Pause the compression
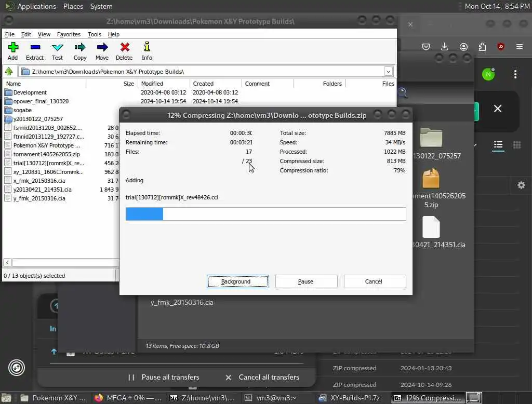Screen dimensions: 532x404 point(306,281)
